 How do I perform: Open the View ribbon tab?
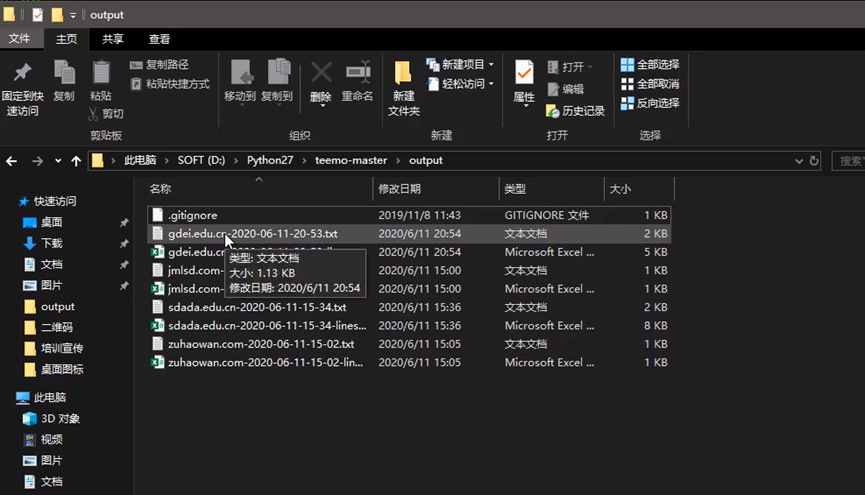pos(159,39)
